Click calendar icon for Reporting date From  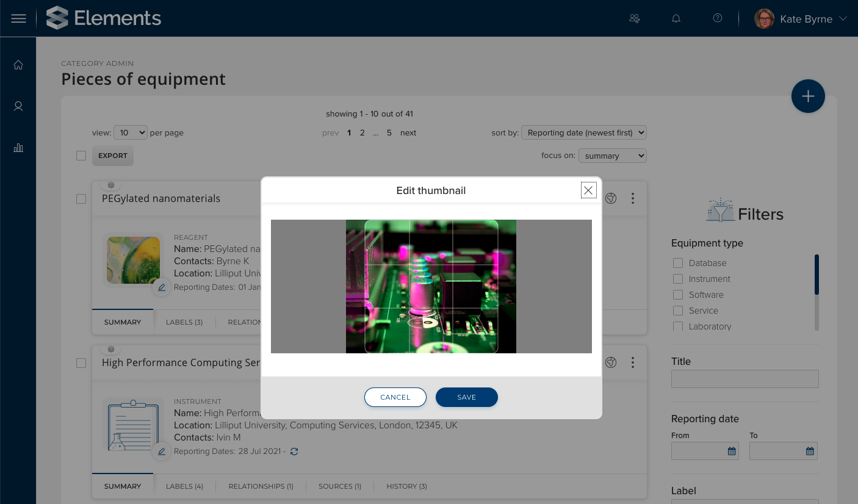click(732, 451)
